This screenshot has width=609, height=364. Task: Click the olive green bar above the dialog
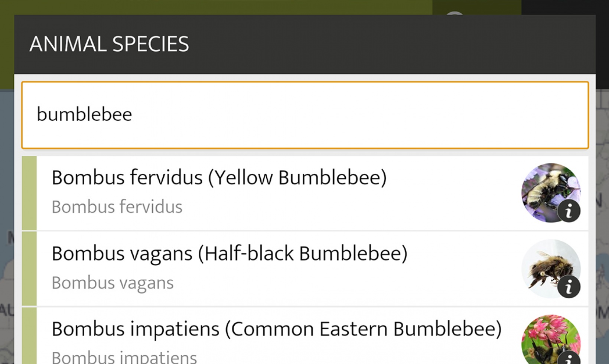click(x=223, y=7)
